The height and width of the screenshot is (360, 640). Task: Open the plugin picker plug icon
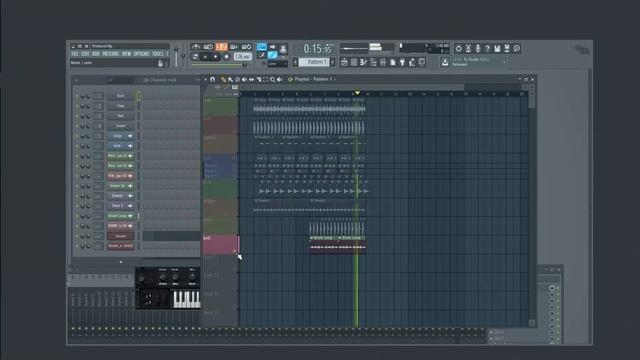[x=402, y=62]
